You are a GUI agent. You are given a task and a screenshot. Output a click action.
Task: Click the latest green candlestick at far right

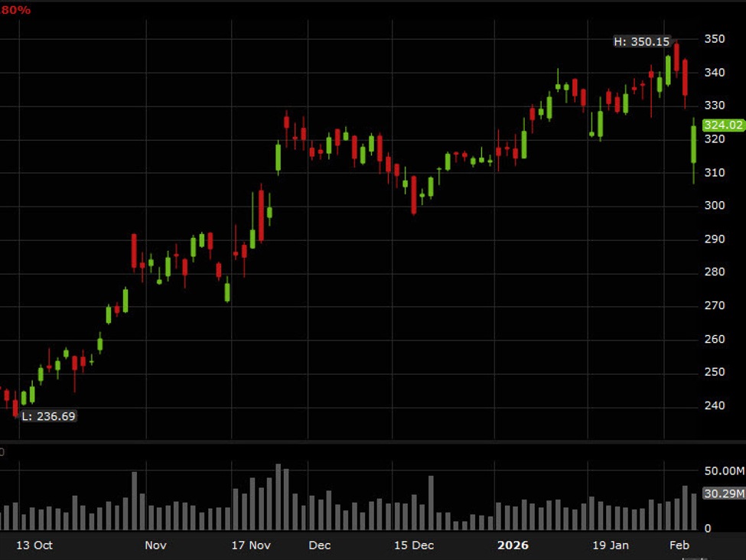click(694, 144)
